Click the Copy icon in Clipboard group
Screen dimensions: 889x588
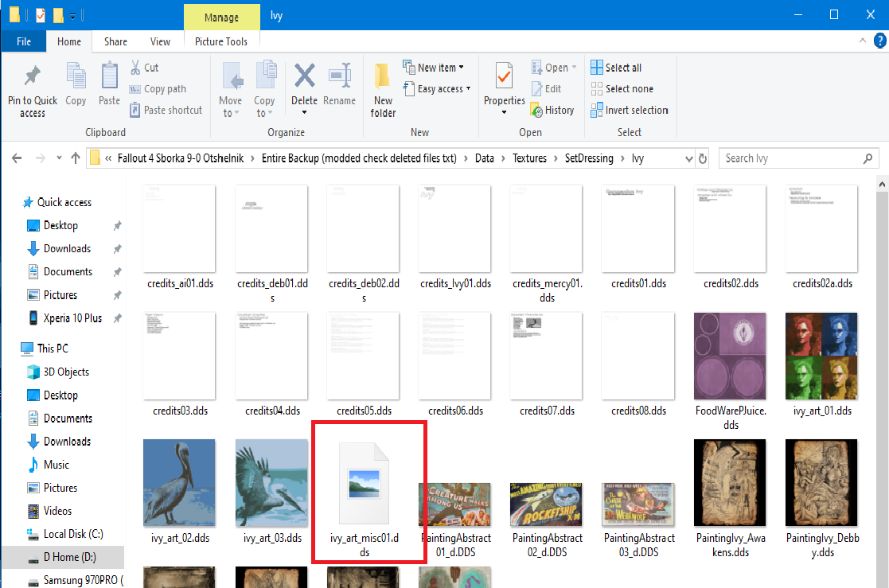(x=76, y=77)
